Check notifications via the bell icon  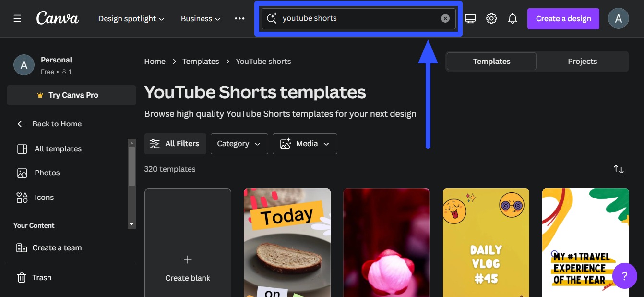512,18
